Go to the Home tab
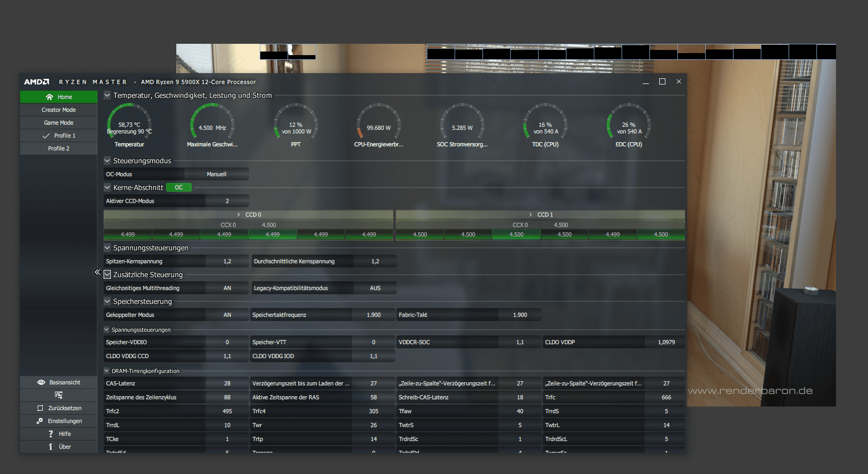This screenshot has width=868, height=474. 59,97
